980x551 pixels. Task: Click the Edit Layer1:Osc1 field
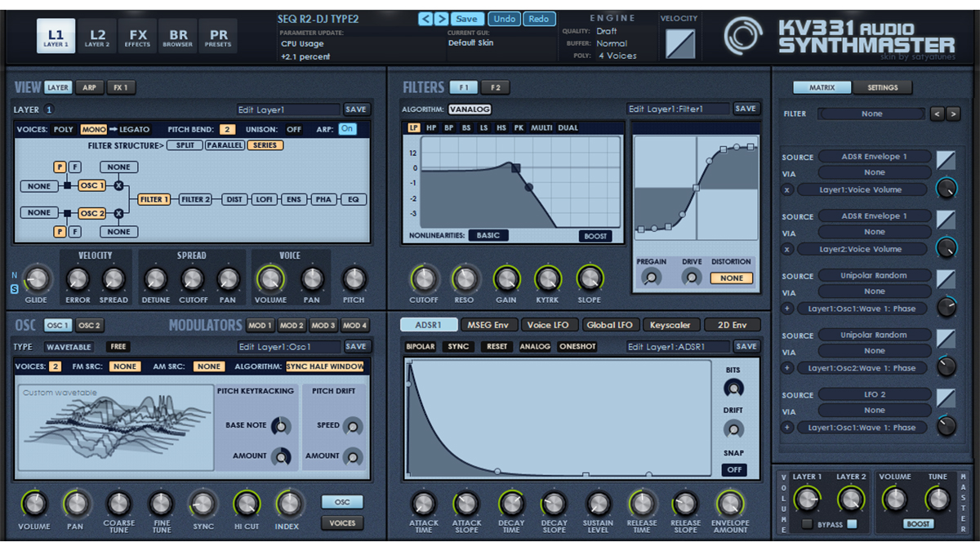click(x=289, y=347)
